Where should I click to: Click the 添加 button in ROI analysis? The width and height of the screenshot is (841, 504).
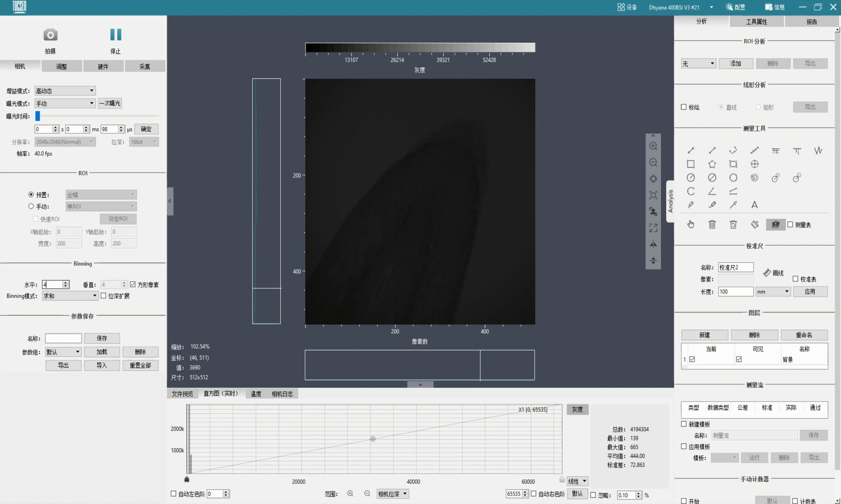tap(736, 63)
